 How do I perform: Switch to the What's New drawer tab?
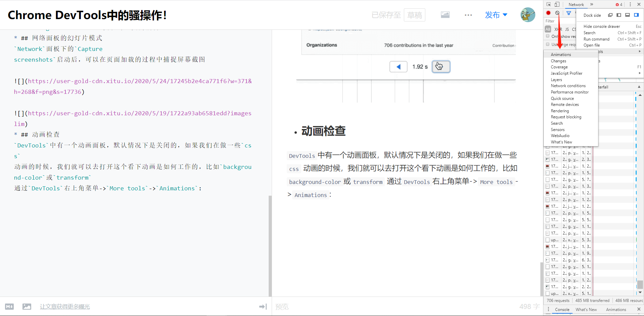coord(586,310)
